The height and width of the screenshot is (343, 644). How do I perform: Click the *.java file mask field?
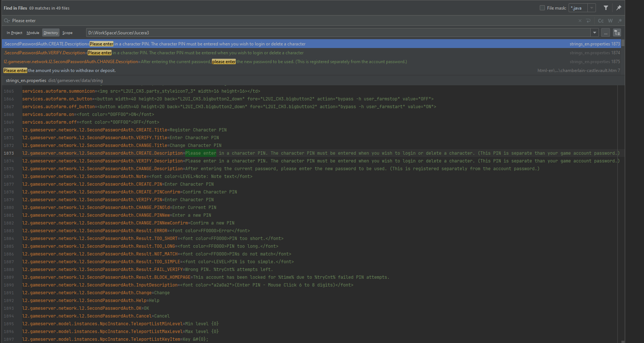(579, 8)
